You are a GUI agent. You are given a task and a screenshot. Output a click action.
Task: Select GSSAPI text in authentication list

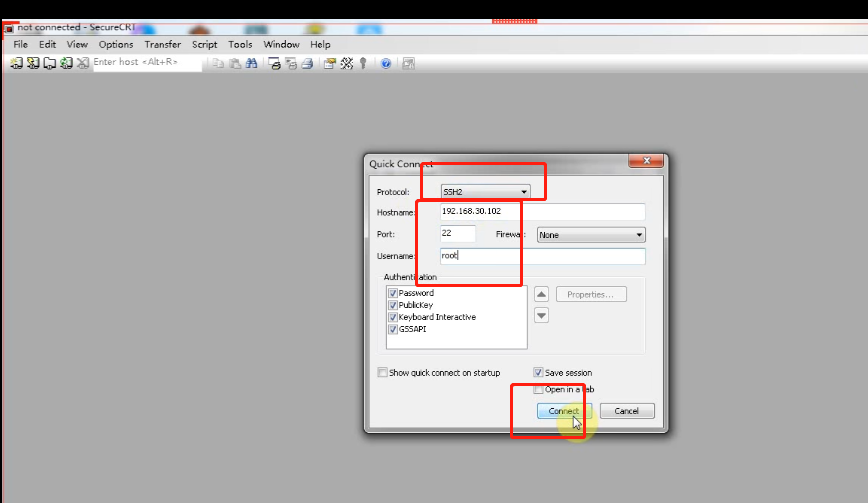click(412, 329)
